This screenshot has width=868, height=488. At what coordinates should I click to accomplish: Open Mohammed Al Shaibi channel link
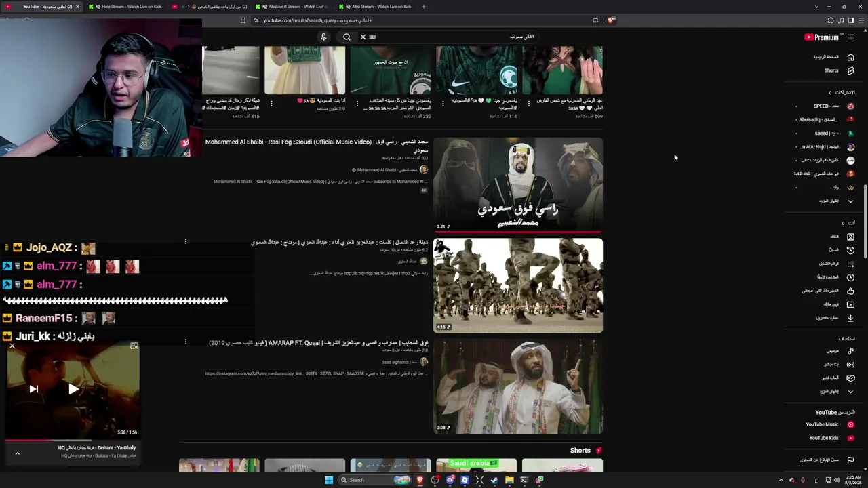click(387, 170)
